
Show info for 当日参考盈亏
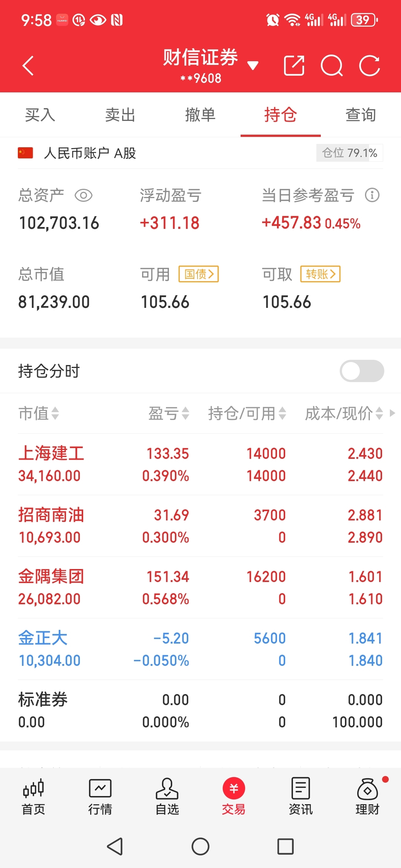(x=372, y=195)
